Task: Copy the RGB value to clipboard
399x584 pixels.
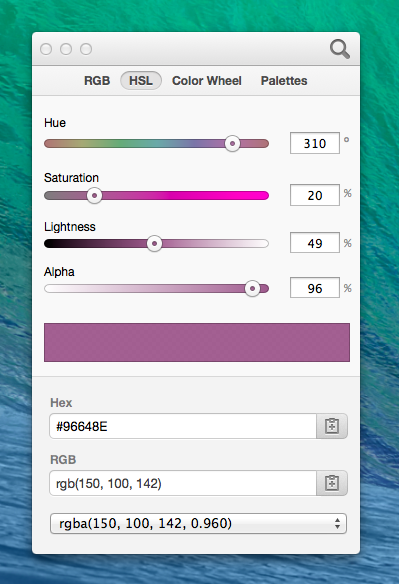Action: pyautogui.click(x=332, y=483)
